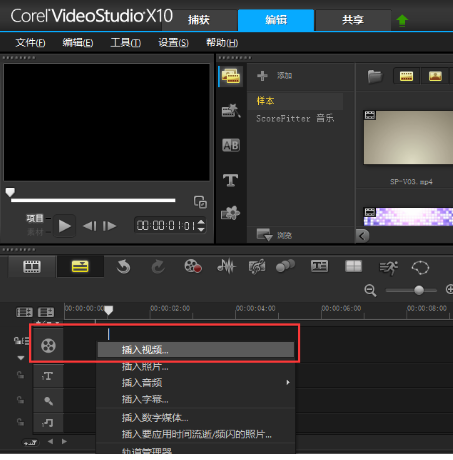
Task: Toggle video filter in library
Action: (406, 76)
